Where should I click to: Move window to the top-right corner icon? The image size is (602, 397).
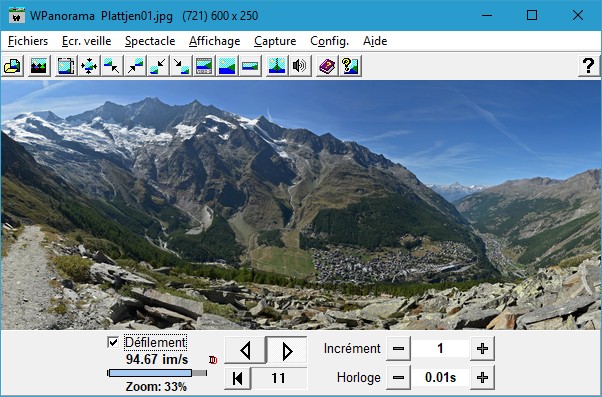coord(135,66)
